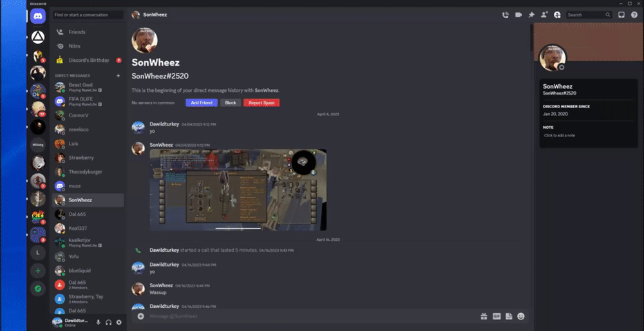Open Discord's Birthday item

point(88,61)
